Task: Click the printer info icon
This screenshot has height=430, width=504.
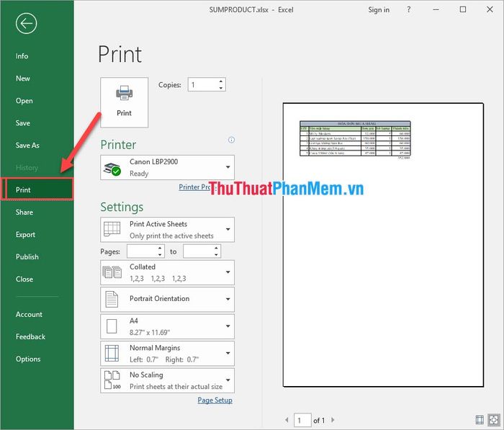Action: click(231, 140)
